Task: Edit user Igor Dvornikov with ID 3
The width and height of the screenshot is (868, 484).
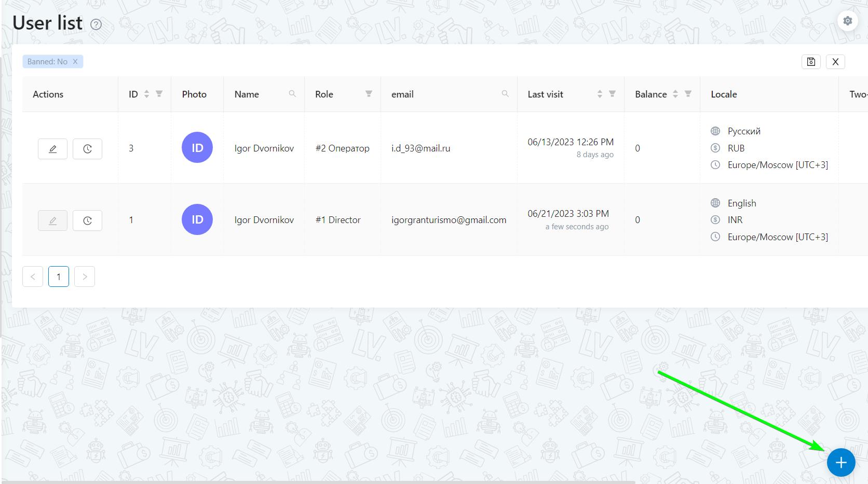Action: click(52, 148)
